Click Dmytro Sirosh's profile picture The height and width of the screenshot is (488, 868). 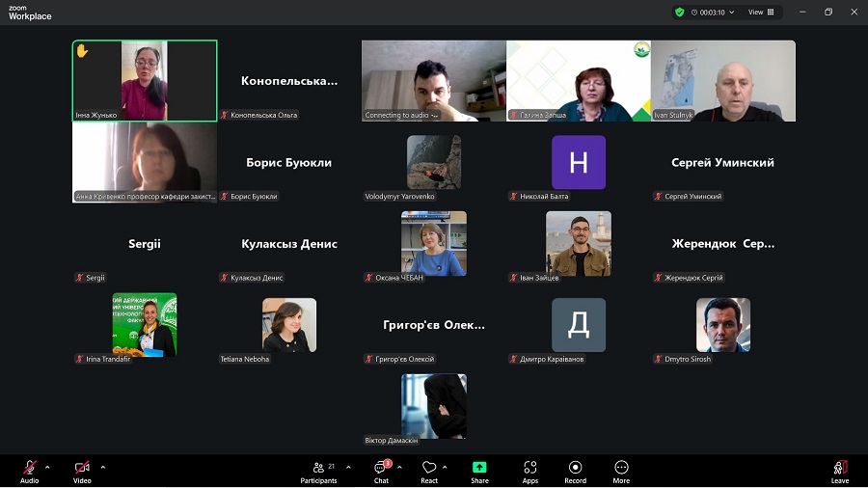723,325
